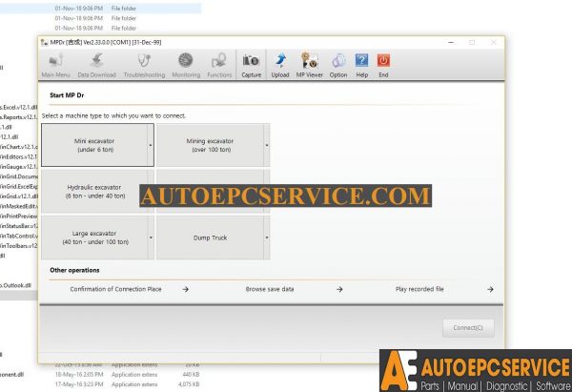Select Reports.v12.1 file in Explorer
The height and width of the screenshot is (392, 572).
click(18, 117)
